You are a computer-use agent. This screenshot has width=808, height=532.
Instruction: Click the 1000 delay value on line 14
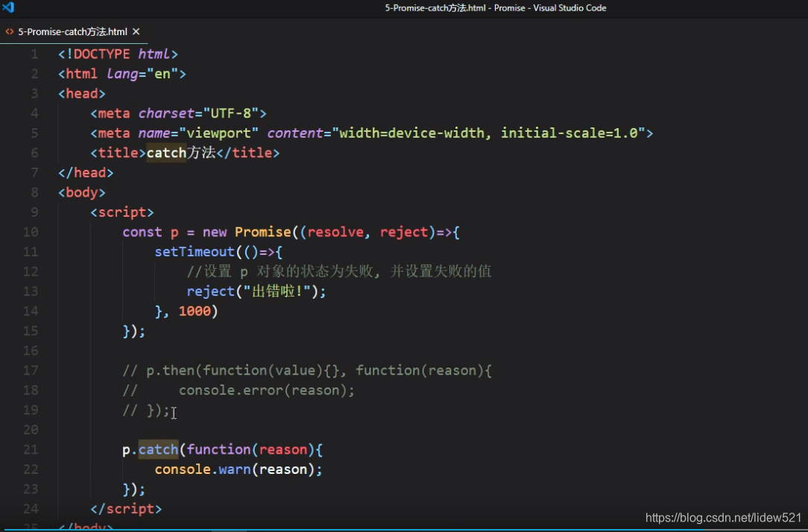(195, 311)
